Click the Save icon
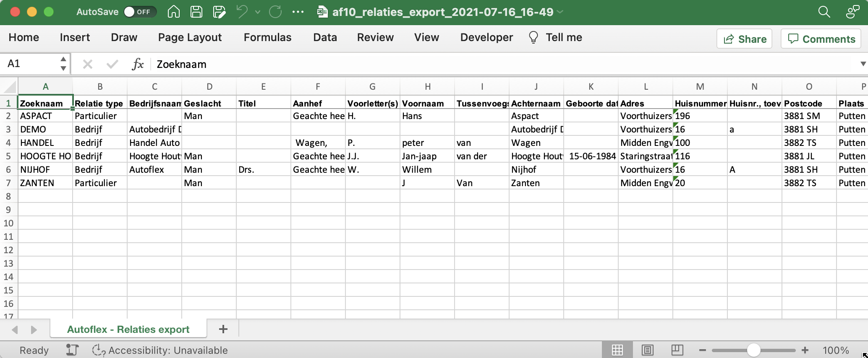868x358 pixels. 196,12
